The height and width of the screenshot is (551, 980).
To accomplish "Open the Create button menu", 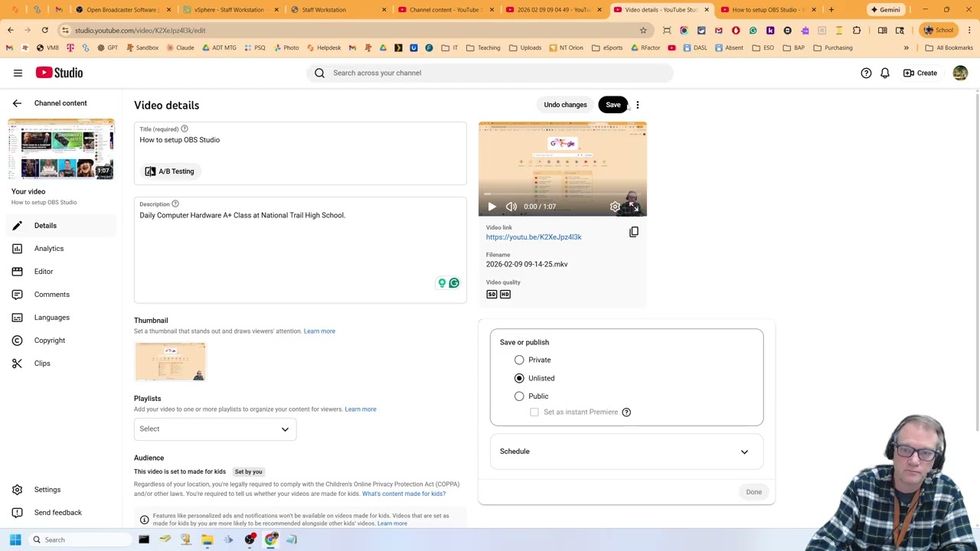I will 920,73.
